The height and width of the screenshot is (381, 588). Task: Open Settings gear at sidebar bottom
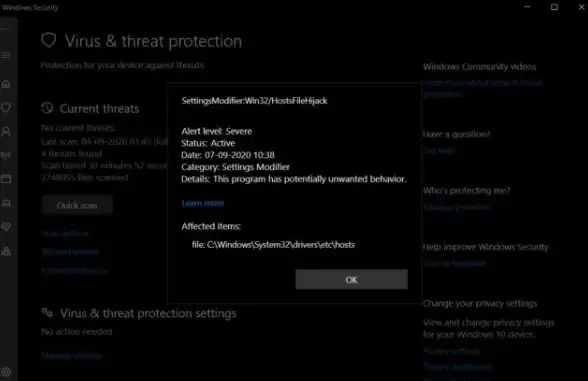(6, 372)
